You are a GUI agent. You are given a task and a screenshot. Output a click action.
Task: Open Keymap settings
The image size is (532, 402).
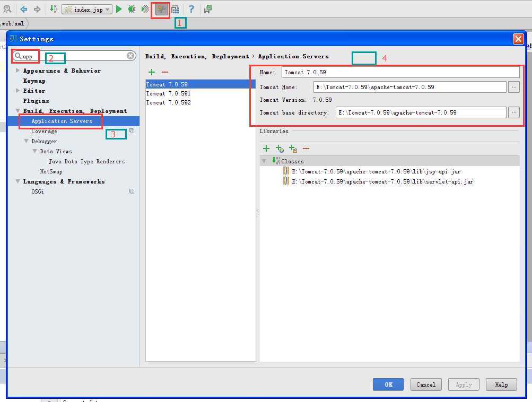34,81
